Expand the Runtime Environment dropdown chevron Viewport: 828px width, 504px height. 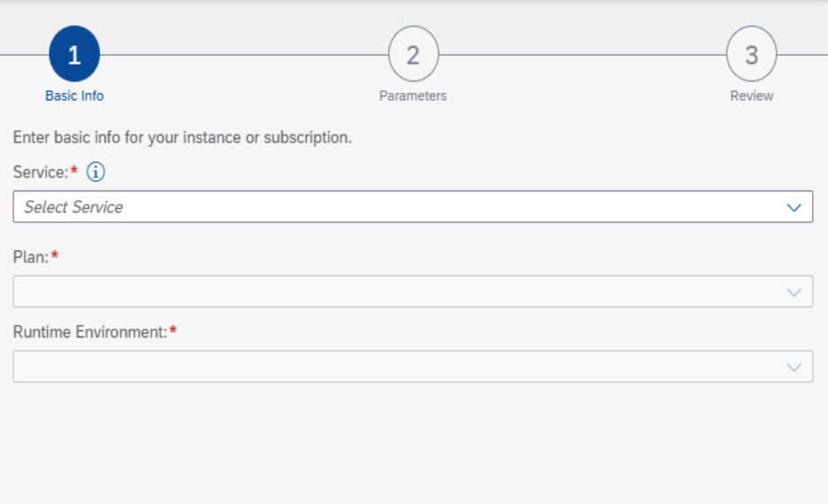tap(793, 368)
